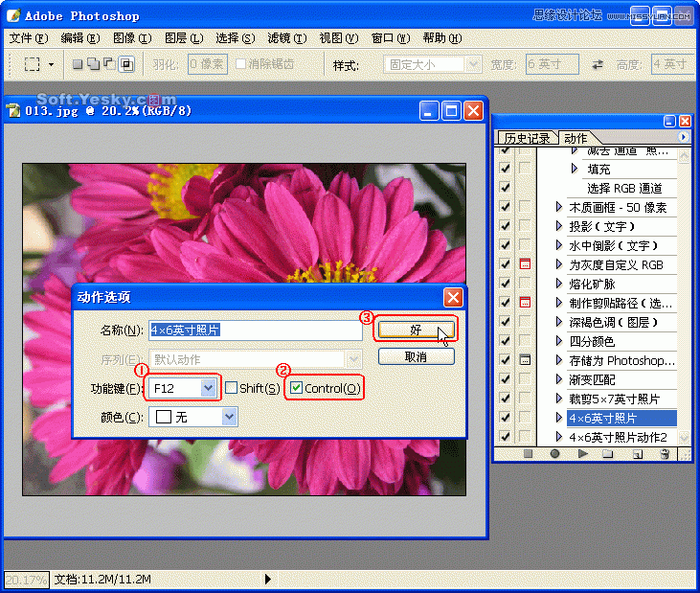Uncheck the Control modifier checkbox
The height and width of the screenshot is (593, 700).
pyautogui.click(x=297, y=388)
